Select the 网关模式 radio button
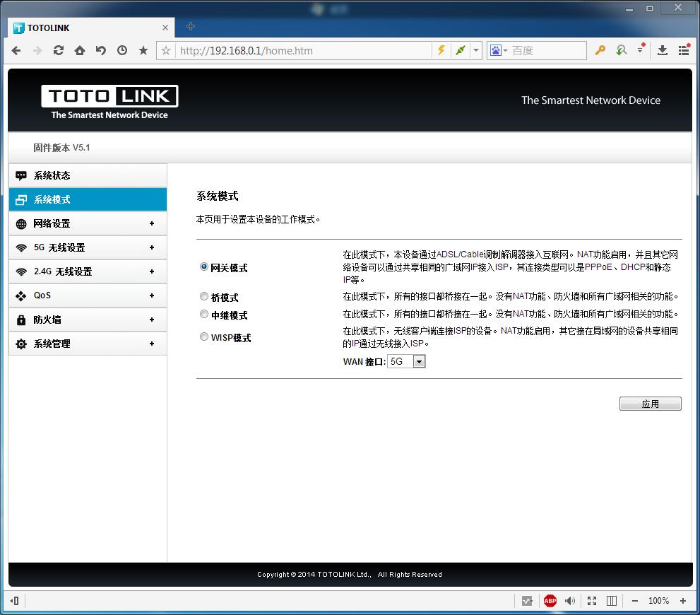This screenshot has width=700, height=615. coord(204,267)
